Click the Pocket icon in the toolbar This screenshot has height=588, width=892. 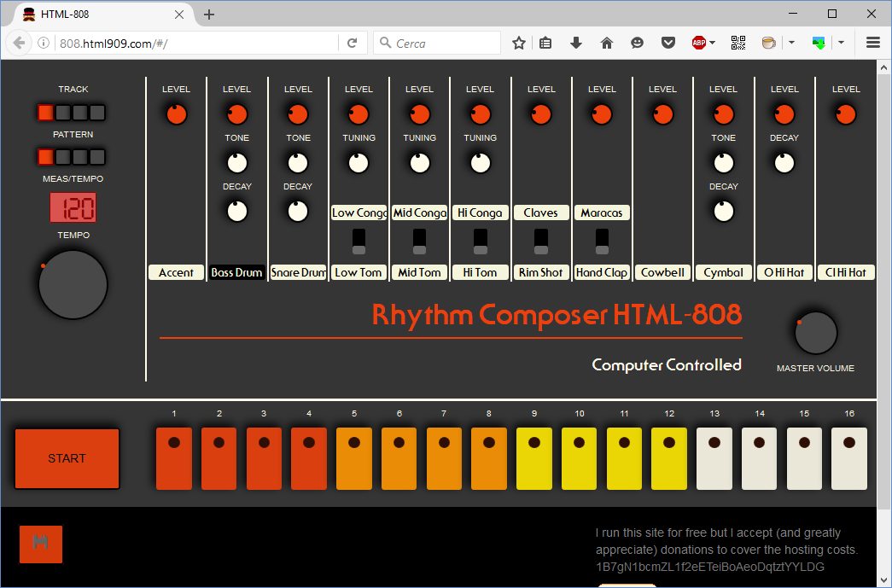669,43
